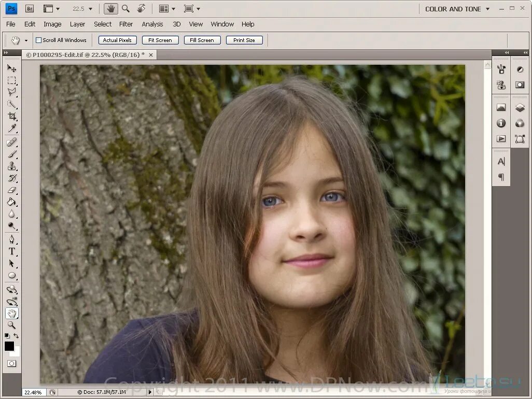The height and width of the screenshot is (399, 532).
Task: Select the Zoom tool in toolbox
Action: coord(12,325)
